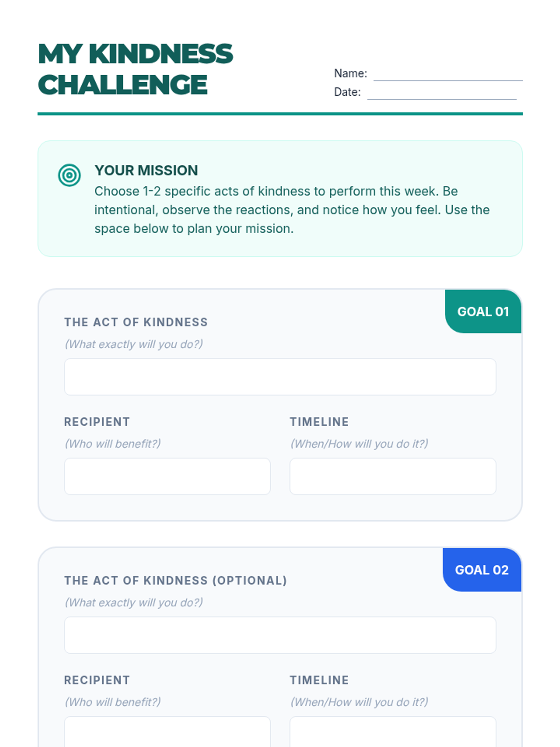The height and width of the screenshot is (747, 560).
Task: Click the Goal 02 Timeline label
Action: (319, 680)
